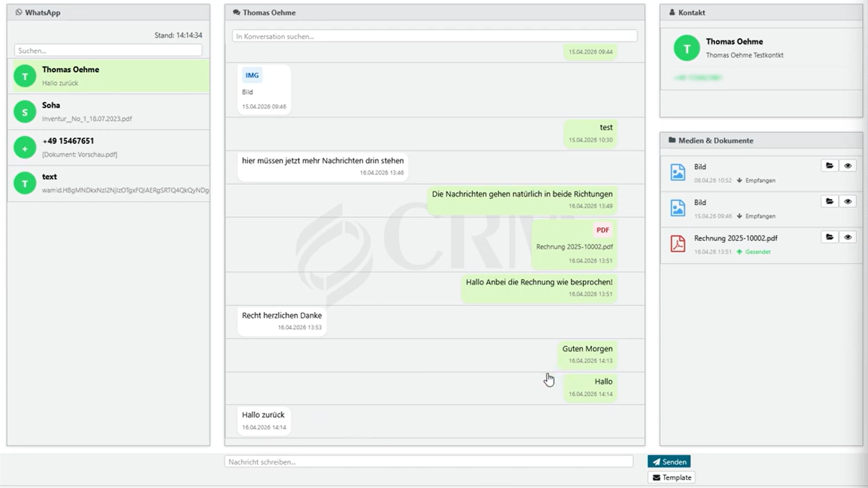This screenshot has width=868, height=488.
Task: Open the +49 15467651 conversation
Action: (x=108, y=147)
